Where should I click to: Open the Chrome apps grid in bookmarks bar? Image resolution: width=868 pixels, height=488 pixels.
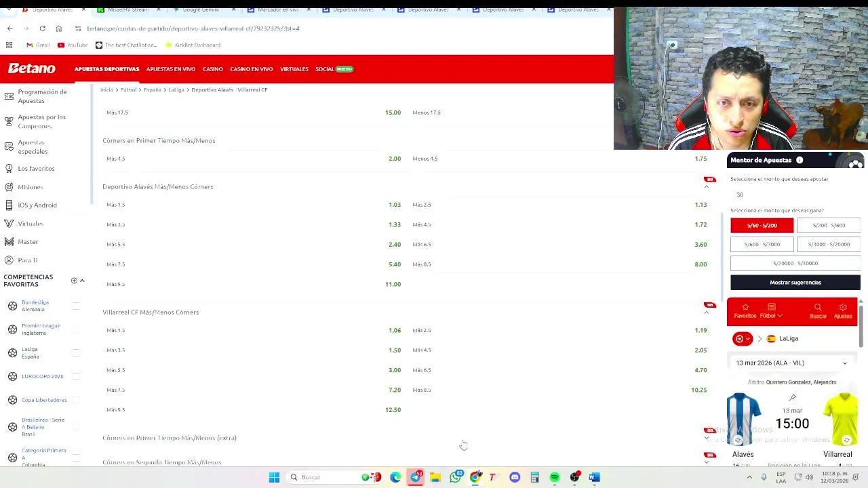point(9,45)
